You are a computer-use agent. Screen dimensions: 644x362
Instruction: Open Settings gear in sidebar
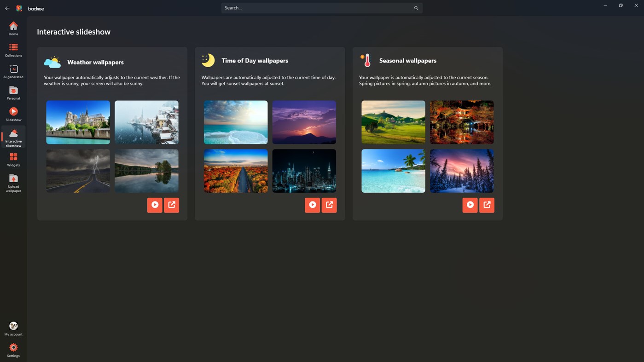tap(13, 351)
